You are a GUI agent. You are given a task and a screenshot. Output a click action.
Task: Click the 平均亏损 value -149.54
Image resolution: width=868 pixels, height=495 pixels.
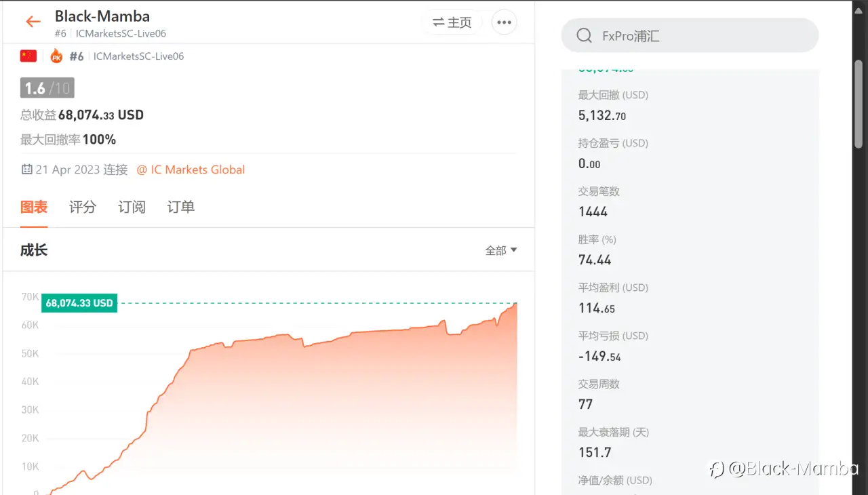tap(599, 356)
